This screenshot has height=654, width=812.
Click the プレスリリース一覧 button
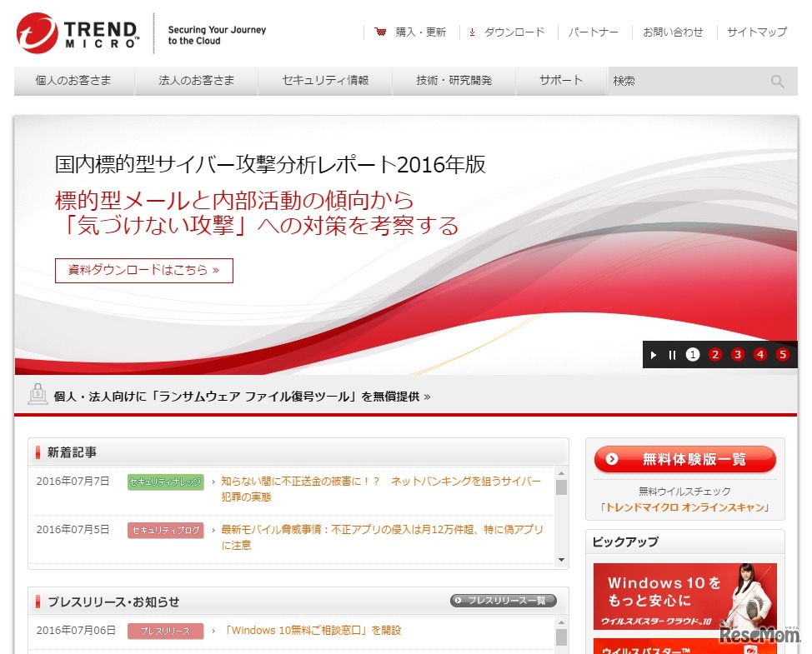coord(503,601)
